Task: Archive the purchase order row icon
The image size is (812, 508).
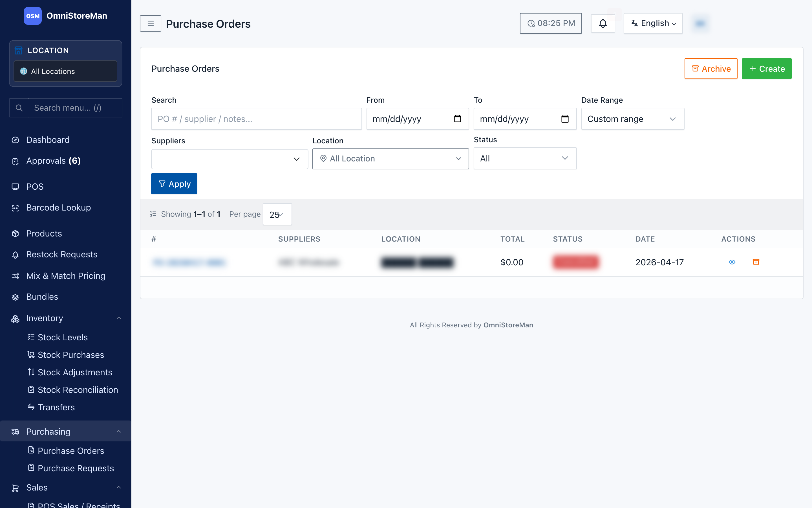Action: click(x=756, y=262)
